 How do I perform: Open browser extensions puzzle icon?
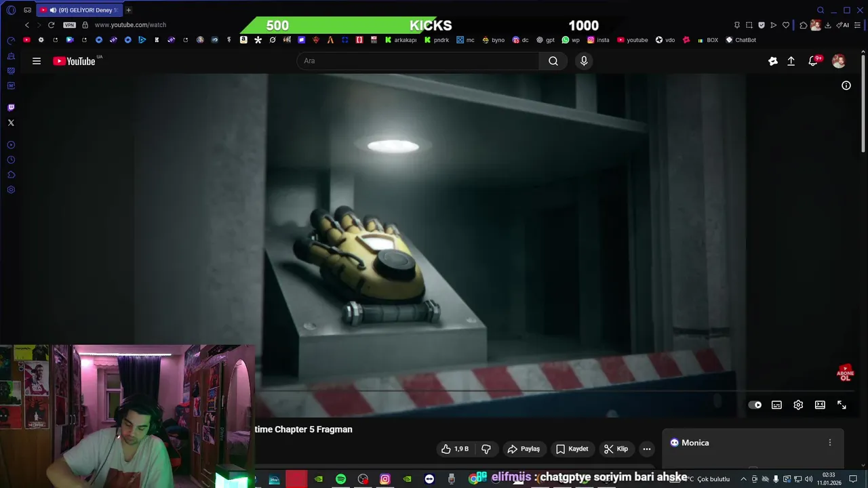804,25
